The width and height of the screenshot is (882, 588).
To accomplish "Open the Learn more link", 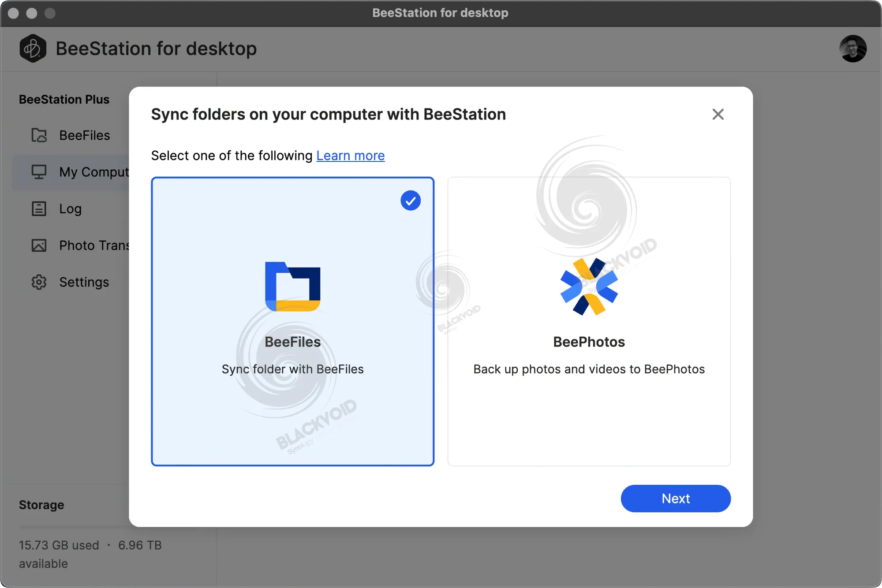I will click(351, 156).
